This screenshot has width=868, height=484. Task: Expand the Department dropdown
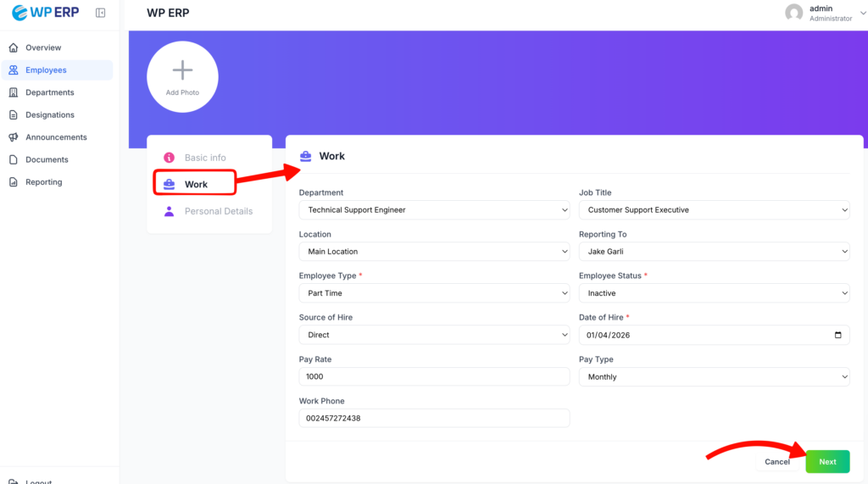(434, 209)
